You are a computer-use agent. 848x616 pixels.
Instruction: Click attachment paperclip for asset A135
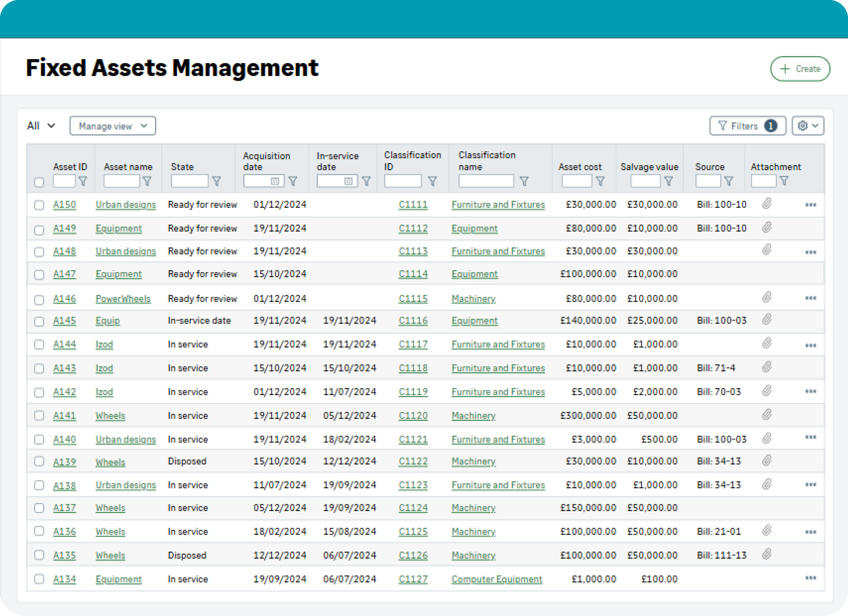point(766,554)
